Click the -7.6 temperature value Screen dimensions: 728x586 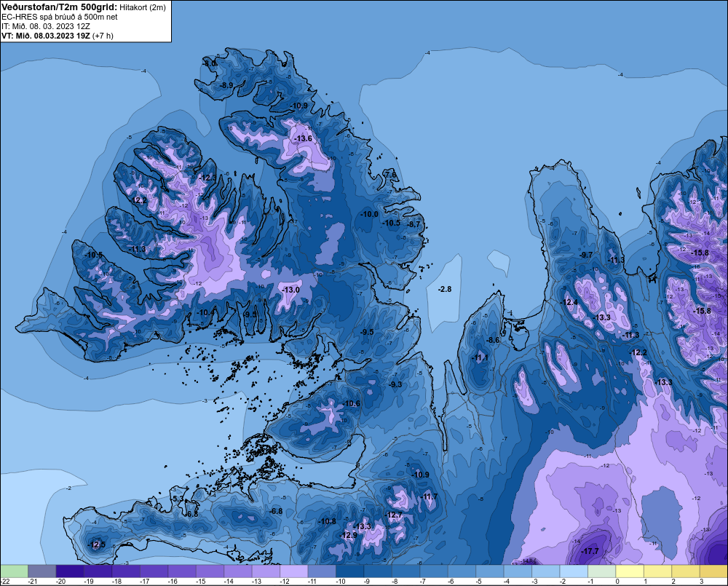click(x=390, y=175)
